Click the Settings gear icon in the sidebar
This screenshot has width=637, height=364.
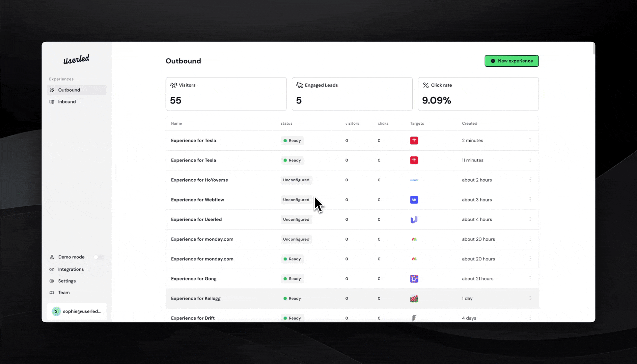pos(52,281)
